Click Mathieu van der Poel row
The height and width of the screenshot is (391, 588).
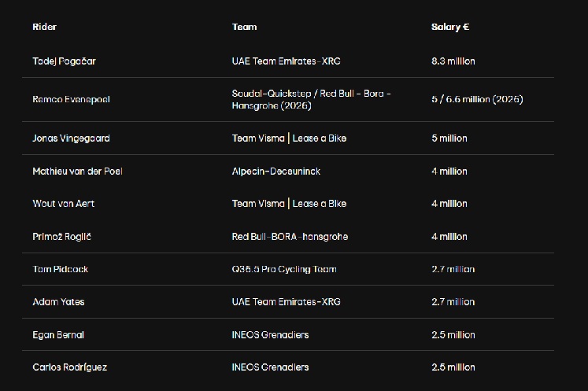point(77,171)
